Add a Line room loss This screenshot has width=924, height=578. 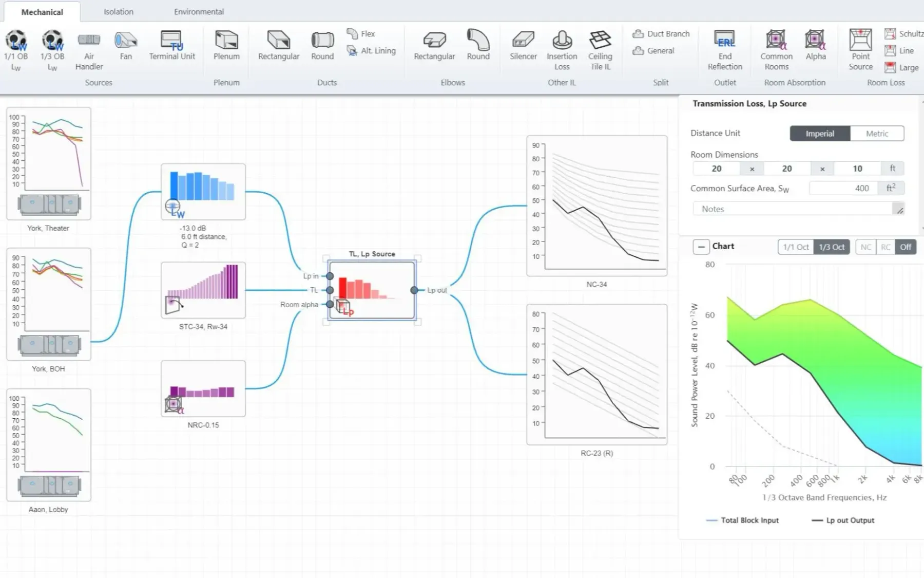(x=899, y=51)
